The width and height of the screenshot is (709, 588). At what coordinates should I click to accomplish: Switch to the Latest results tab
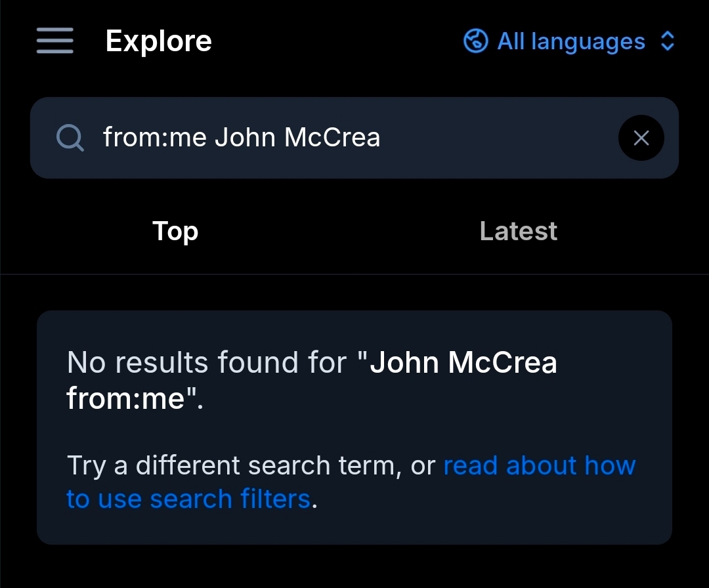click(x=518, y=231)
